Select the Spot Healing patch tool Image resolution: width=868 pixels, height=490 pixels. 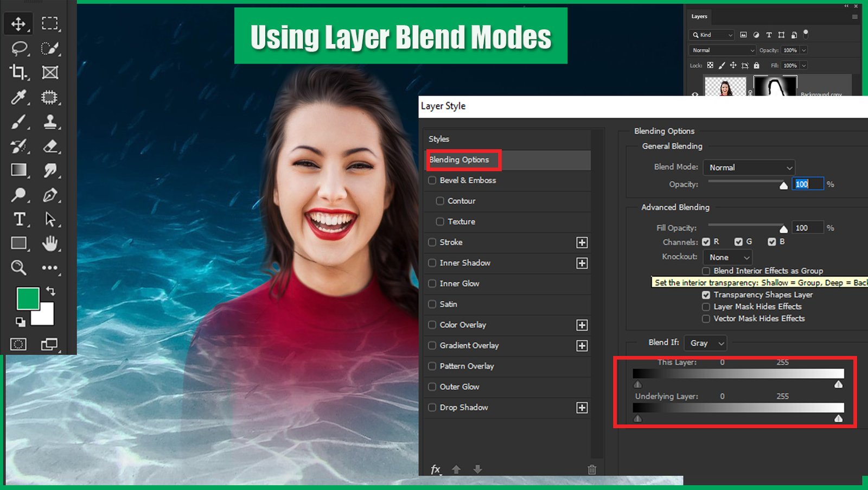tap(50, 97)
